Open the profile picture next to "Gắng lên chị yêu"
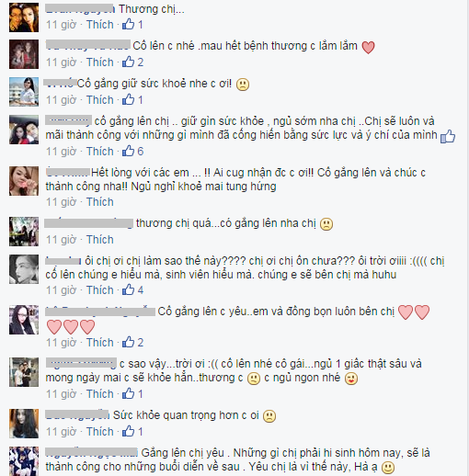This screenshot has height=476, width=469. tap(24, 461)
